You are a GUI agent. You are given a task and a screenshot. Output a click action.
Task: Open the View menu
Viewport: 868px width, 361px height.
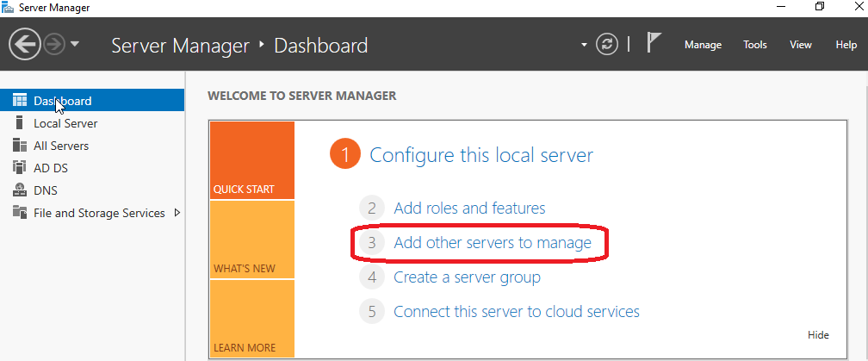click(x=801, y=45)
